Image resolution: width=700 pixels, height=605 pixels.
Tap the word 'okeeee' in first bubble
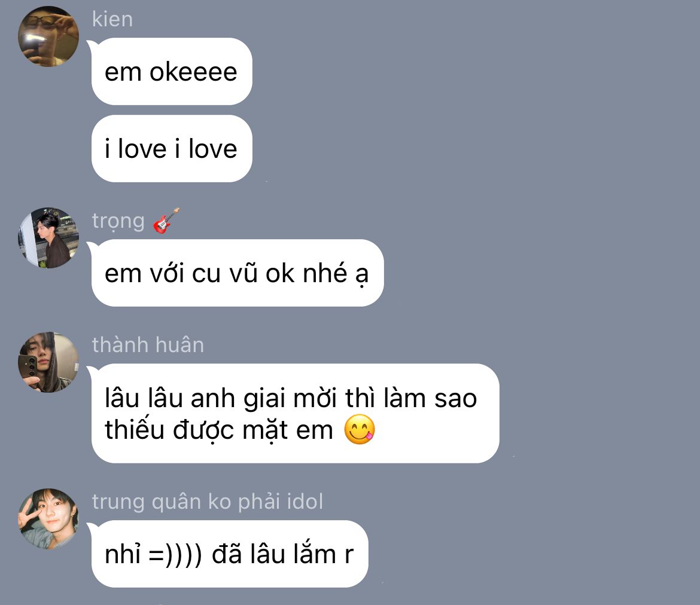[x=193, y=72]
